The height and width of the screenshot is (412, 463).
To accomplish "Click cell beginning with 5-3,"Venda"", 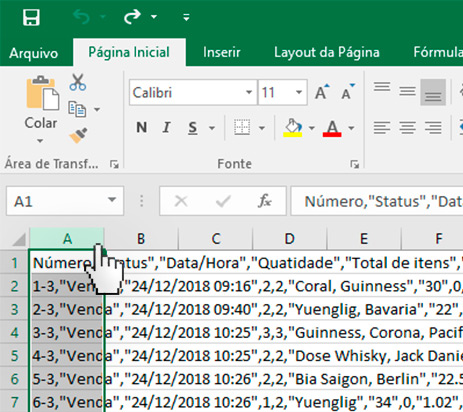I will click(x=67, y=379).
